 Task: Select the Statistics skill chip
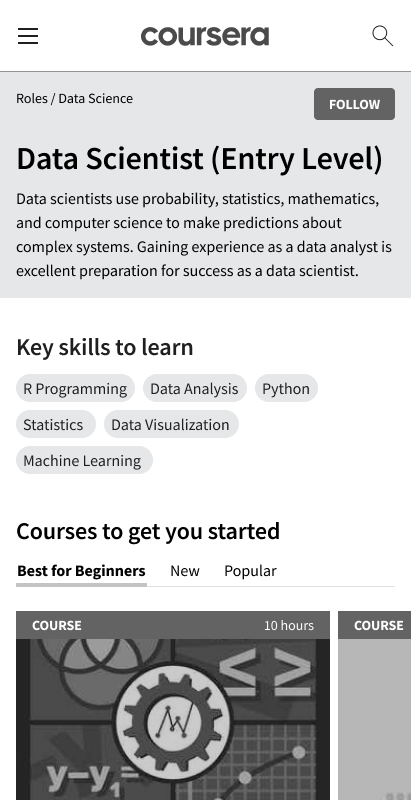tap(56, 424)
